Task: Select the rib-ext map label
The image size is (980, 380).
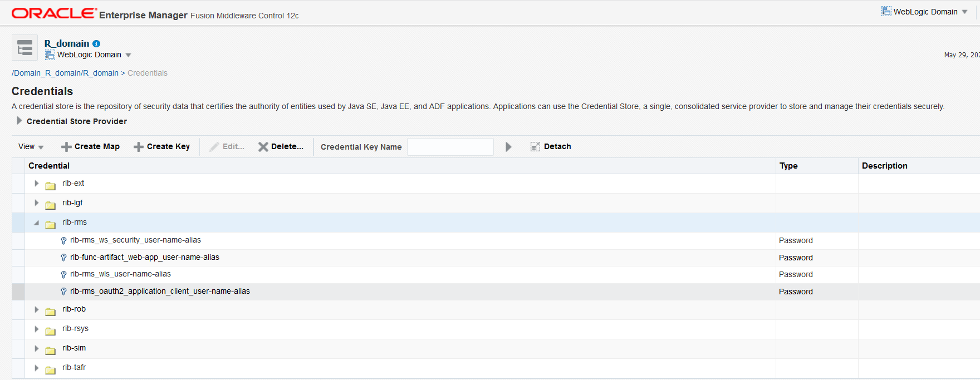Action: [x=73, y=183]
